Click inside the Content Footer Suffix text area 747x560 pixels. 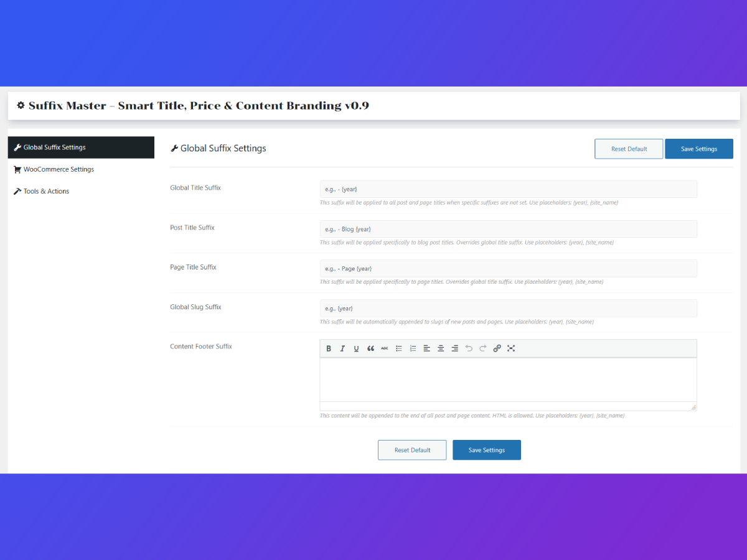[508, 380]
